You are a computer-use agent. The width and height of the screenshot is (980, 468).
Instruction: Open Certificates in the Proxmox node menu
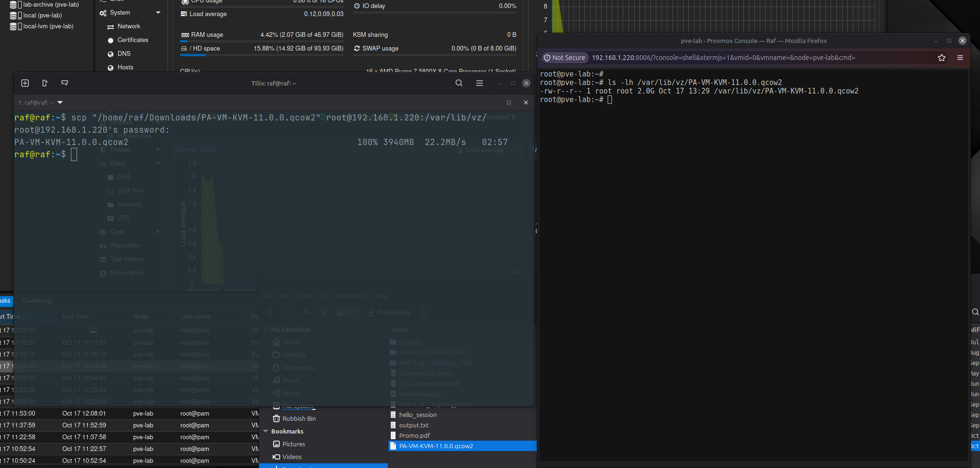133,40
